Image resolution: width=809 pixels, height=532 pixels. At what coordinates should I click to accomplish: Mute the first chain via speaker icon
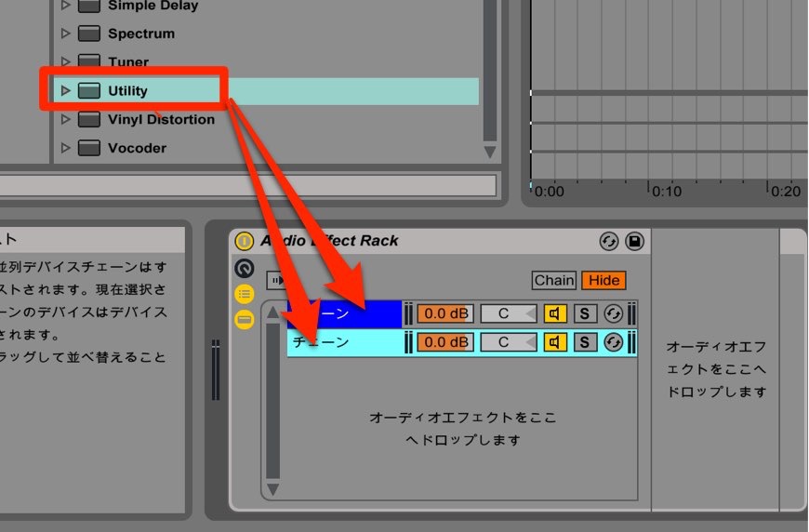coord(555,313)
